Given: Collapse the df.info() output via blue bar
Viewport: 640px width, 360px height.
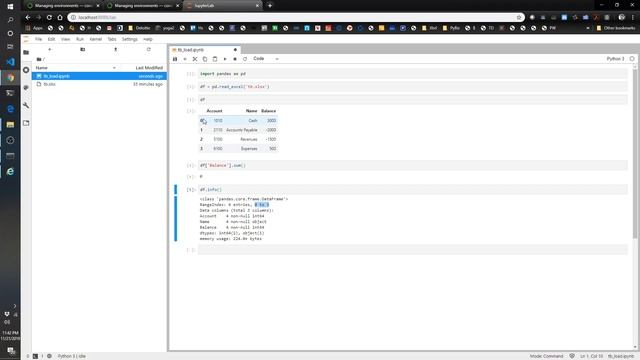Looking at the screenshot, I should click(176, 218).
